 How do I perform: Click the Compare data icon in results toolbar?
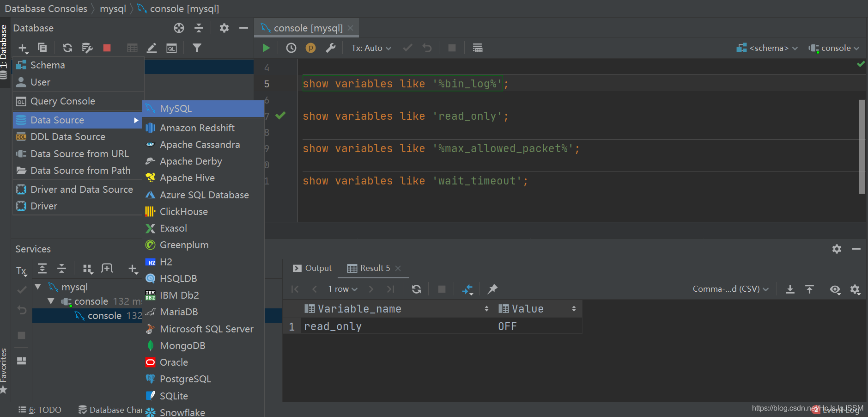tap(467, 289)
